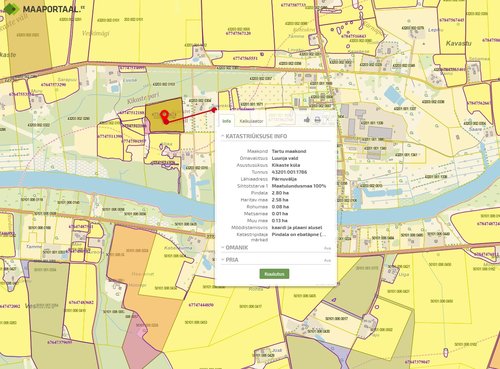The width and height of the screenshot is (500, 369).
Task: Click the Maaportaal logo
Action: [x=42, y=8]
